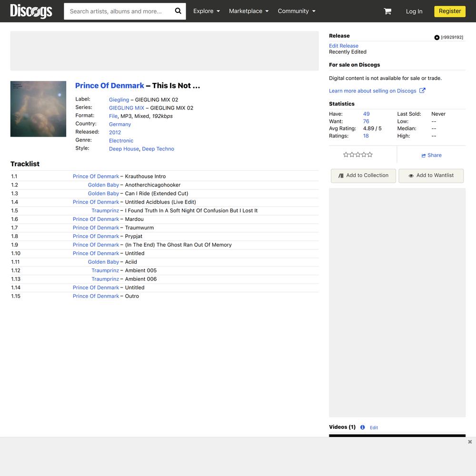Focus the search artists input field

pos(119,11)
